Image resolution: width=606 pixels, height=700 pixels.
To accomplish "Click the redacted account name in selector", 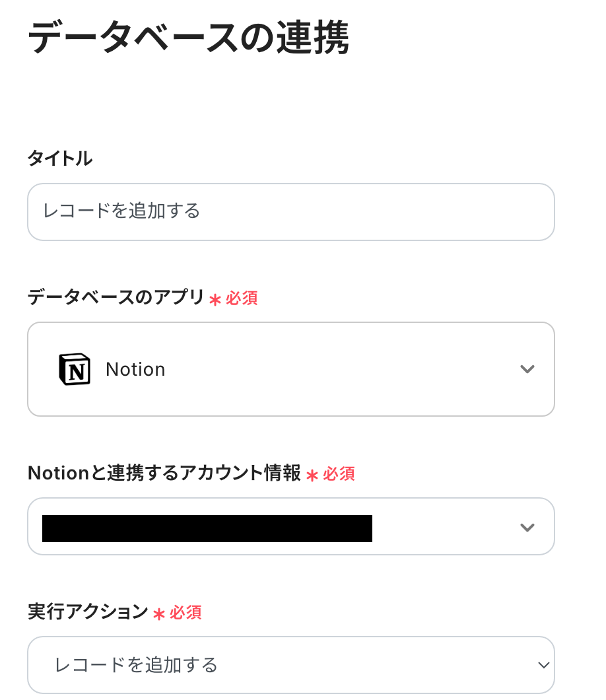I will (207, 528).
